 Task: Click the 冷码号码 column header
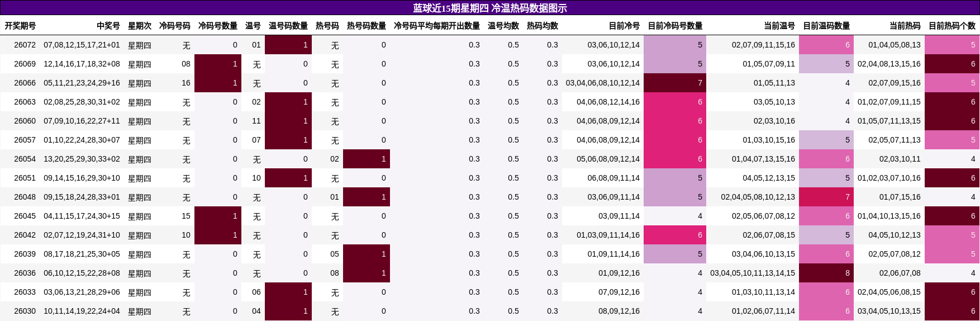pos(175,26)
